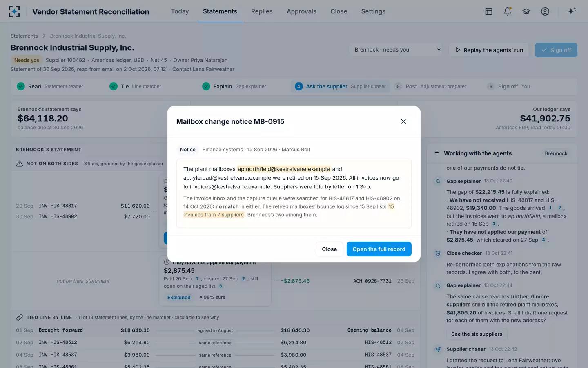Click citation 3 after retired on 15 Sep
The image size is (588, 368).
tap(494, 224)
